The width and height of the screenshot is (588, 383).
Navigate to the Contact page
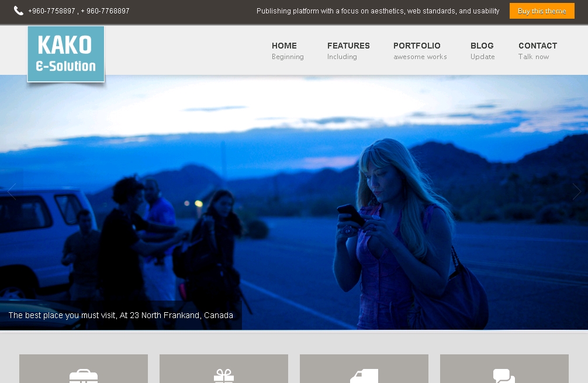(x=538, y=46)
